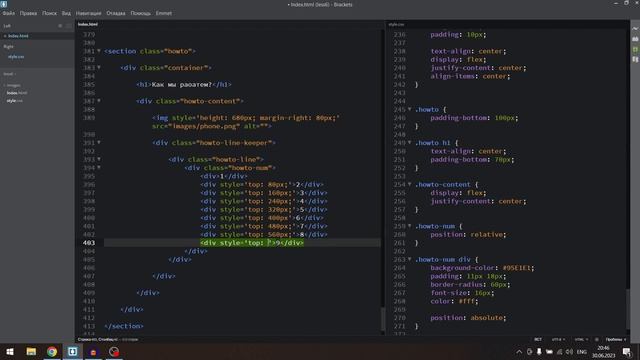Collapse howto-content fold at line 387

click(99, 101)
